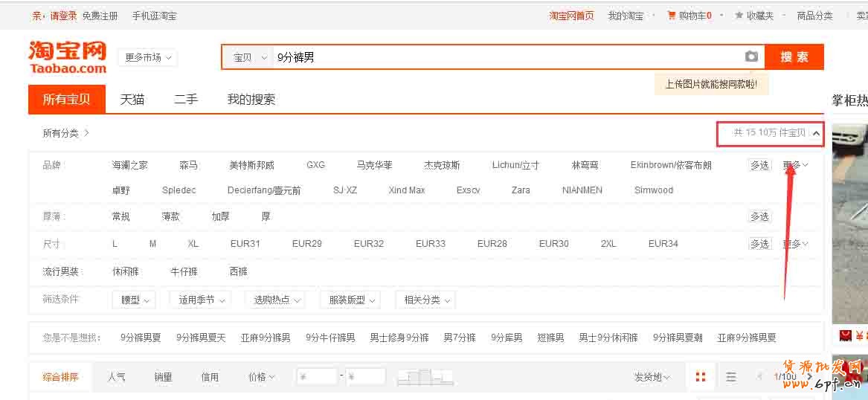Open the 发货地 location dropdown

(652, 377)
